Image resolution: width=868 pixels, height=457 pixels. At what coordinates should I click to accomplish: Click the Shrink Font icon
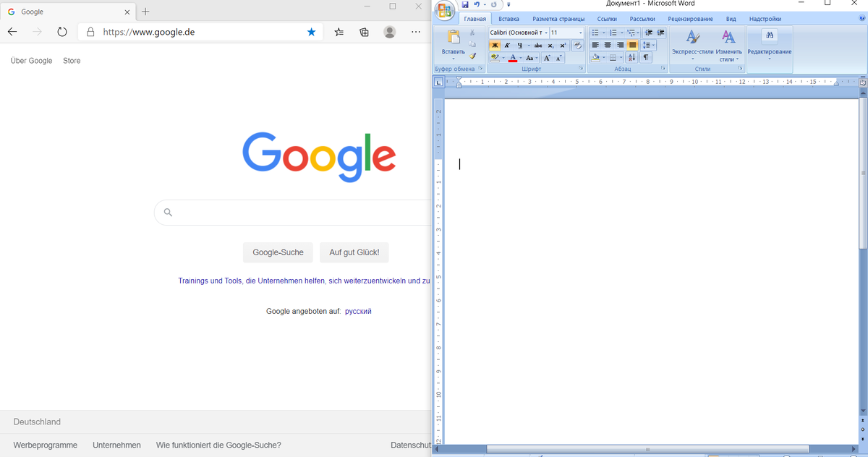559,58
